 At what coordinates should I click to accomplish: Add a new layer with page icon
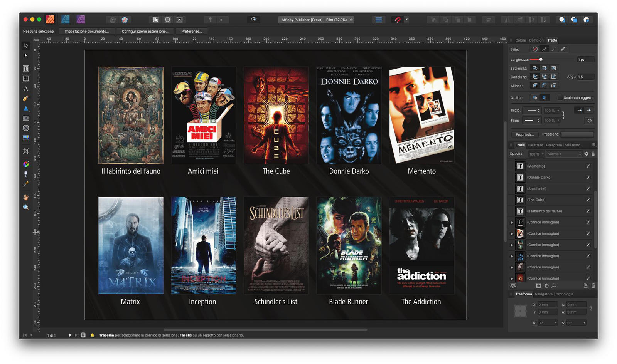click(585, 286)
